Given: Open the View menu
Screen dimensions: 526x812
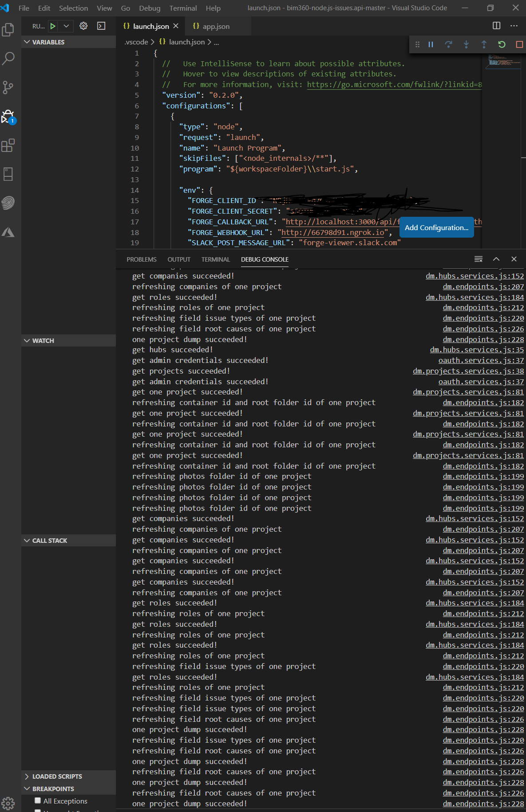Looking at the screenshot, I should point(104,8).
